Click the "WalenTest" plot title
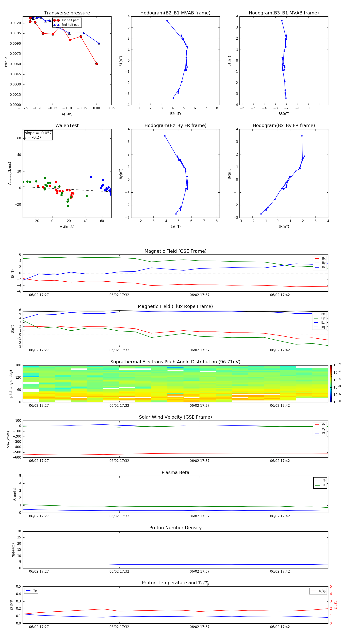351x644 pixels. click(67, 125)
